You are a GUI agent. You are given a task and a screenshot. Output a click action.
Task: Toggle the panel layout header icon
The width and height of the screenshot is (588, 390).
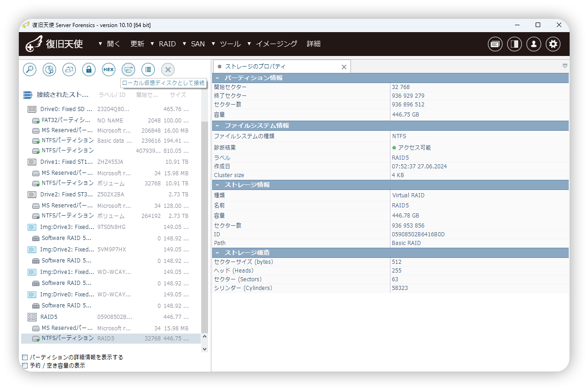point(514,44)
